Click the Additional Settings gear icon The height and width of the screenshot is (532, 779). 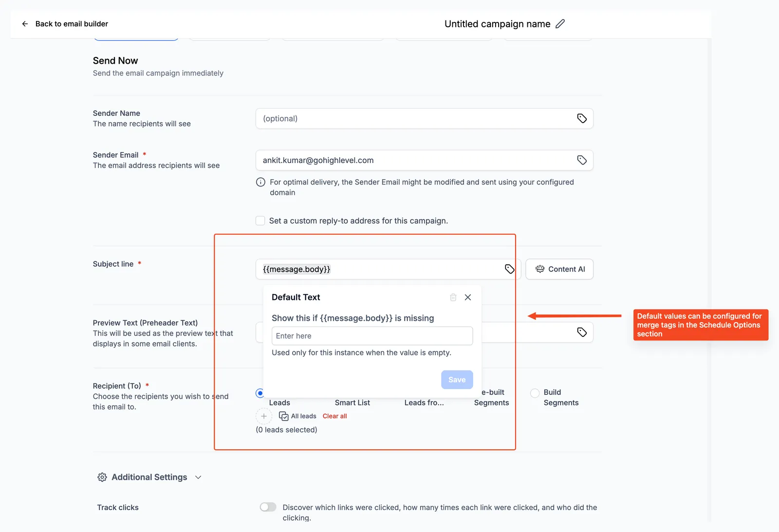[x=102, y=477]
